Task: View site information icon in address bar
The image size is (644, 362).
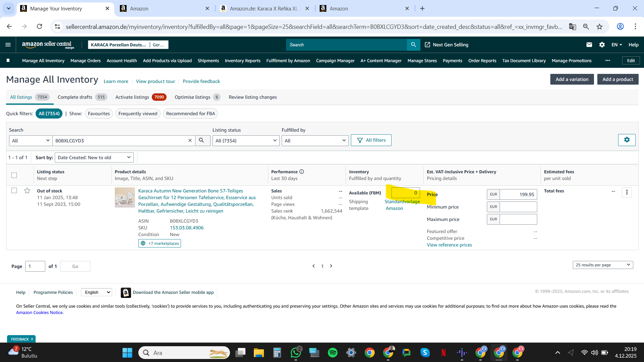Action: [57, 27]
